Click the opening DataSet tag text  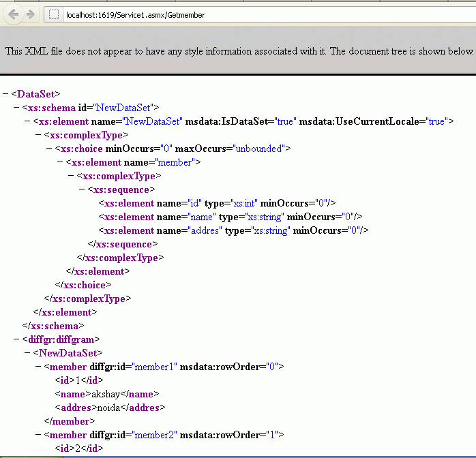pos(36,94)
